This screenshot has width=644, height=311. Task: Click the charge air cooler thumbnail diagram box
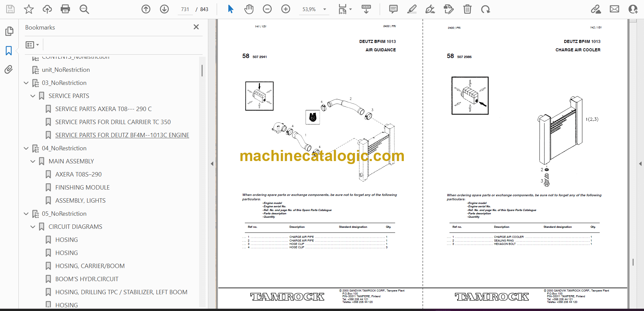pyautogui.click(x=470, y=96)
